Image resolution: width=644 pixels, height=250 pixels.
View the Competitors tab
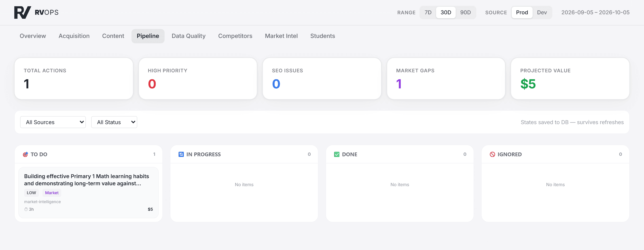point(235,36)
